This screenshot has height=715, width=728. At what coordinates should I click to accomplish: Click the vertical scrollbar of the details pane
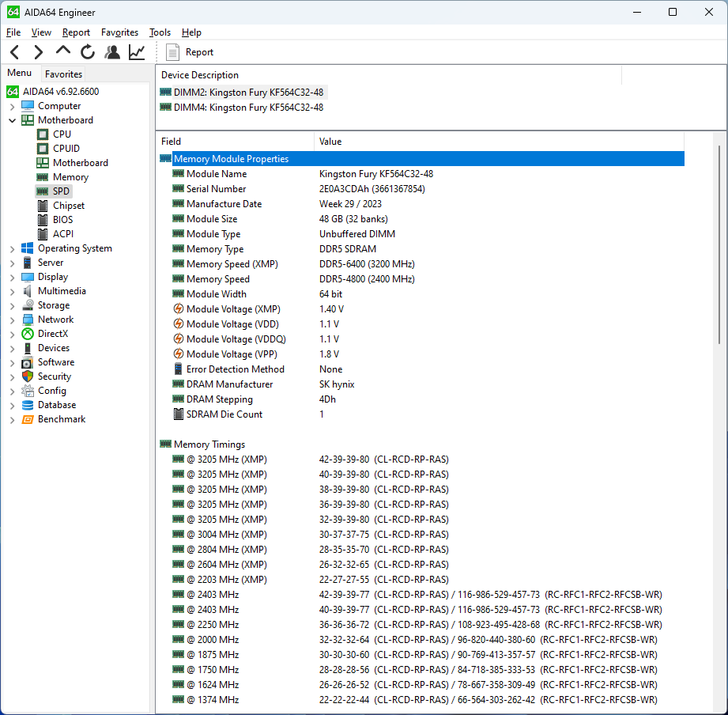coord(719,245)
